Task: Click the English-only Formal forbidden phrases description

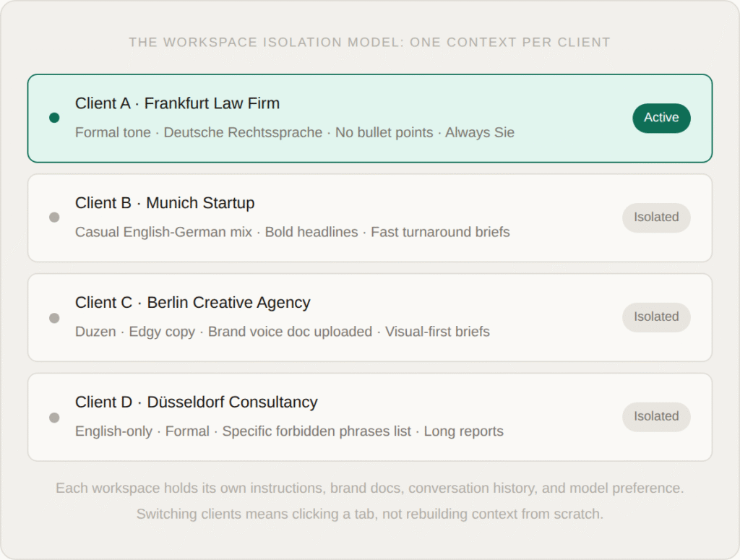Action: point(289,432)
